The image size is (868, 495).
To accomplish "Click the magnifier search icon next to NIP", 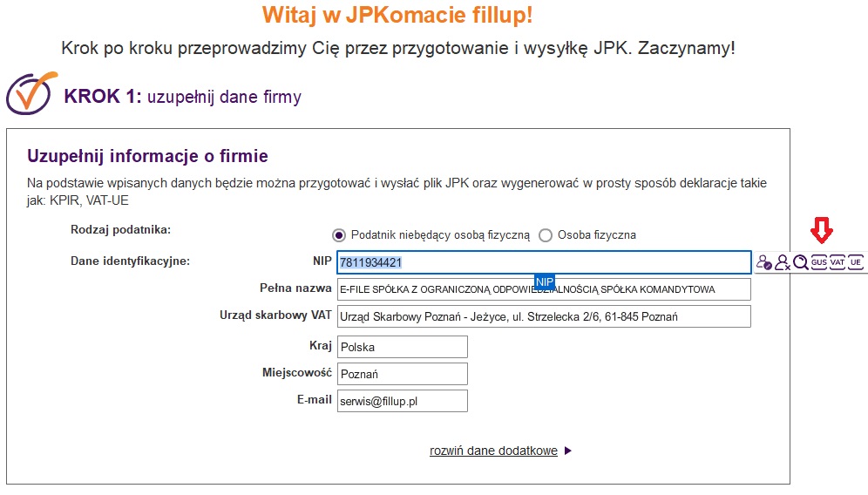I will tap(801, 262).
